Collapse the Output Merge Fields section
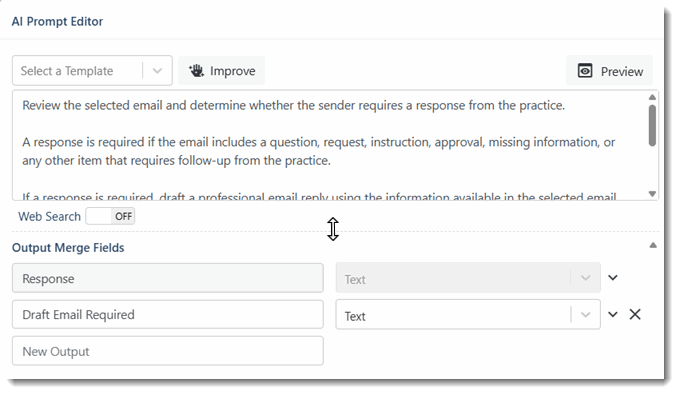 (653, 245)
